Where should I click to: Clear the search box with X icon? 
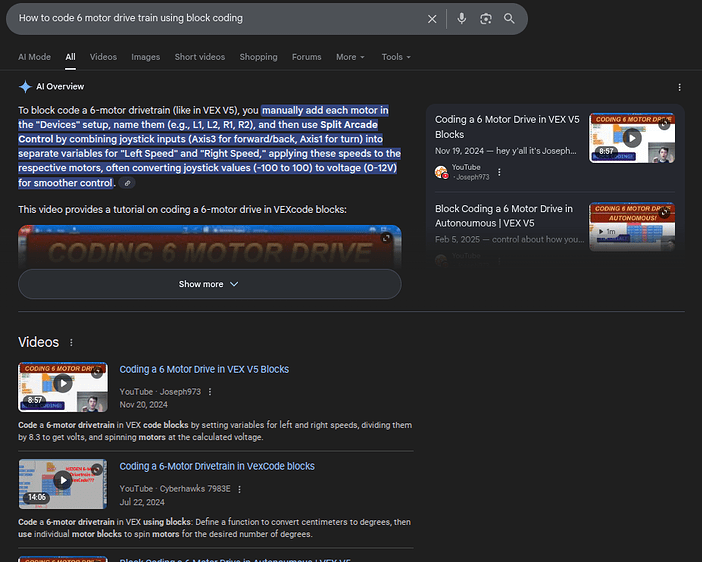click(x=432, y=19)
